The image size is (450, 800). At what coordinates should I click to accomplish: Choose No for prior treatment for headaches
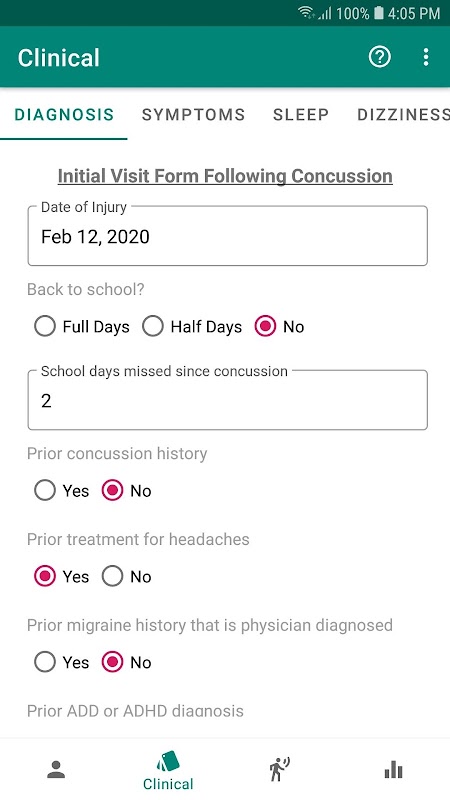(127, 577)
